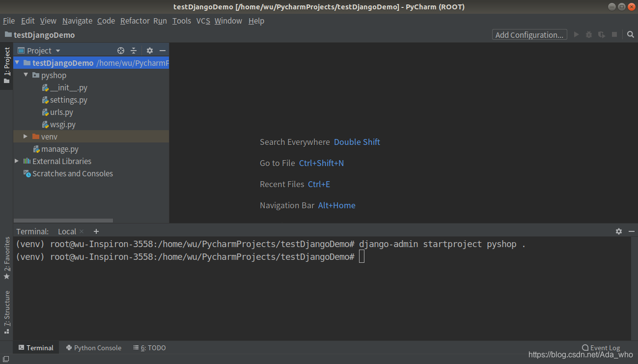Click the Stop square icon in toolbar
The height and width of the screenshot is (364, 638).
[614, 34]
